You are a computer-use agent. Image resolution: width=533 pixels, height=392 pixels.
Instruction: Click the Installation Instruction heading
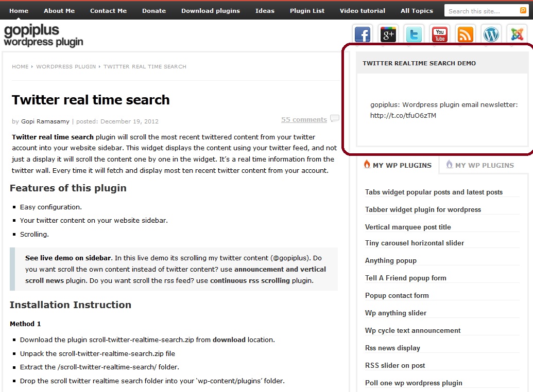(71, 305)
